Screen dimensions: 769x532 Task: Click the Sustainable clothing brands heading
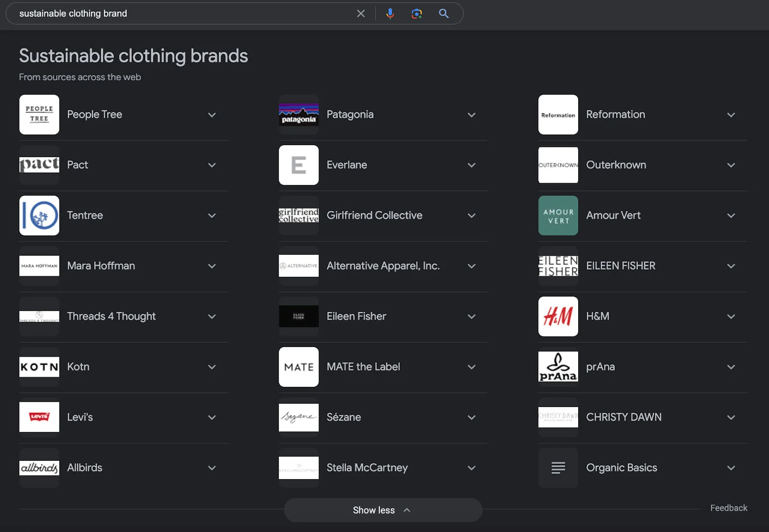click(x=134, y=56)
